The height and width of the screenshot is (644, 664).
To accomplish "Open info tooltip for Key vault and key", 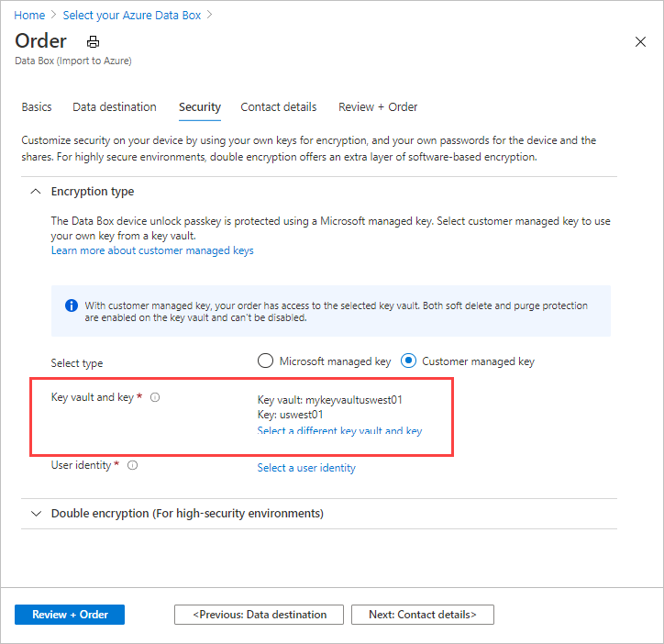I will (x=155, y=397).
